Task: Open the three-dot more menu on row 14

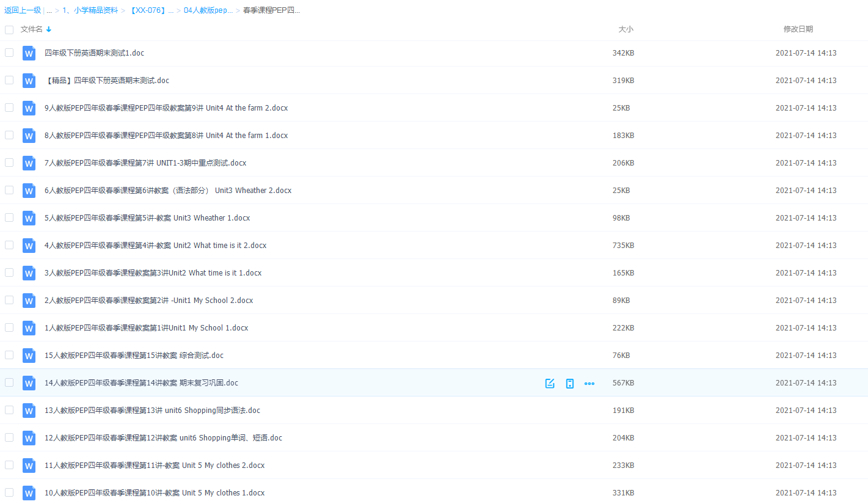Action: click(589, 383)
